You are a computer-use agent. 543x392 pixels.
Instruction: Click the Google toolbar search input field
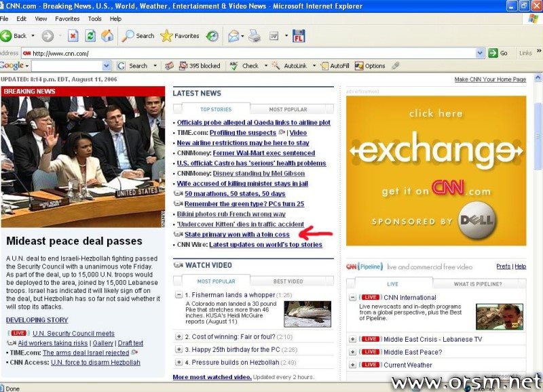click(x=67, y=65)
